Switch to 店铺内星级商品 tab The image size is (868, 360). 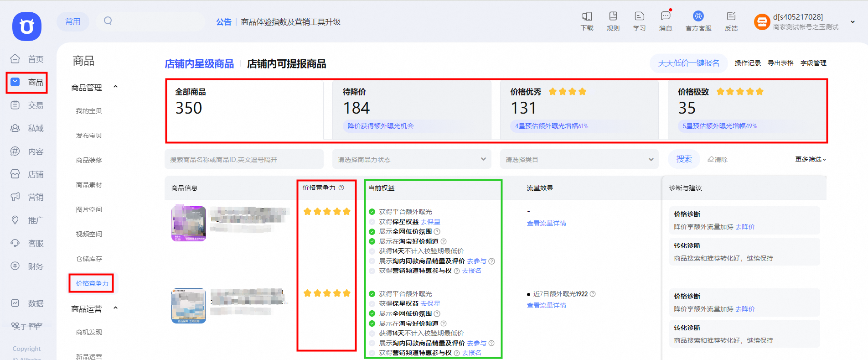199,64
